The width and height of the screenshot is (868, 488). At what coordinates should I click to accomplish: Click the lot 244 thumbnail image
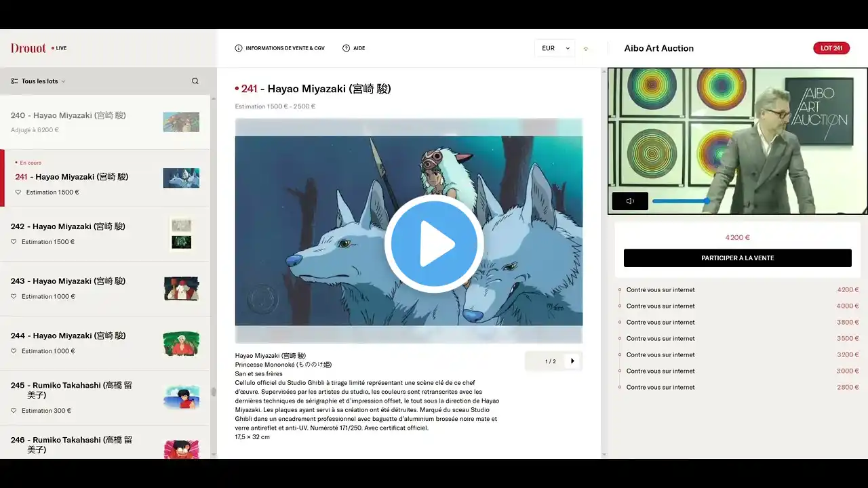pyautogui.click(x=181, y=344)
